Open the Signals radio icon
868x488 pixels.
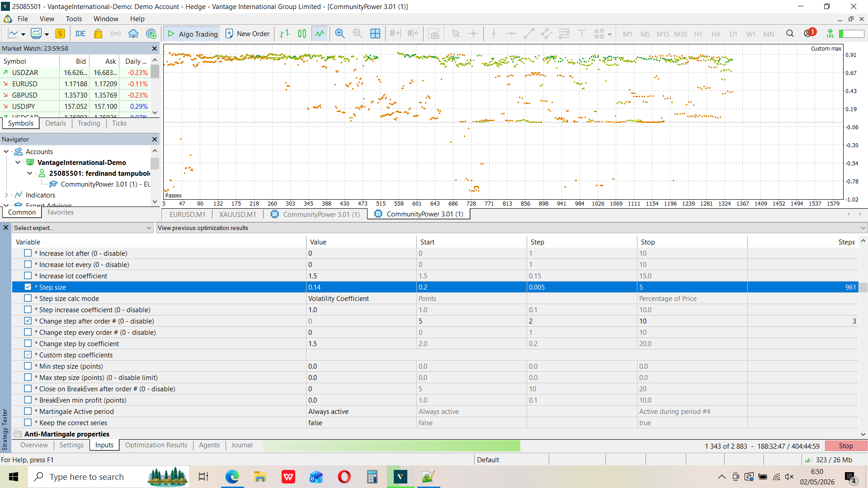(116, 34)
